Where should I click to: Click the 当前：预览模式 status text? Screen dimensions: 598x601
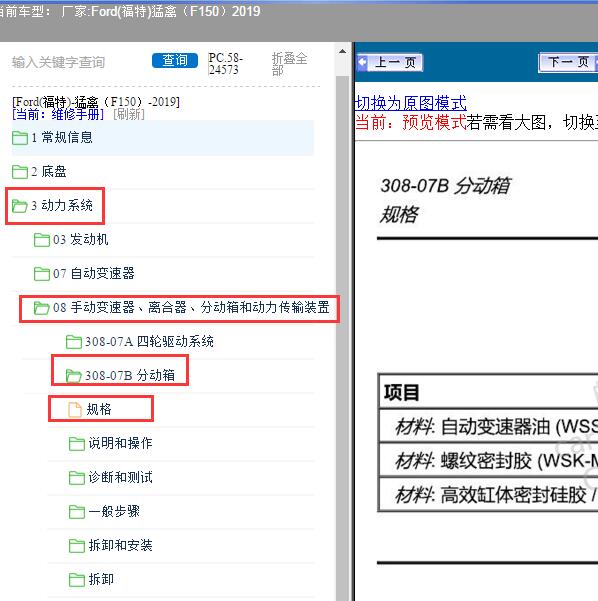(411, 123)
